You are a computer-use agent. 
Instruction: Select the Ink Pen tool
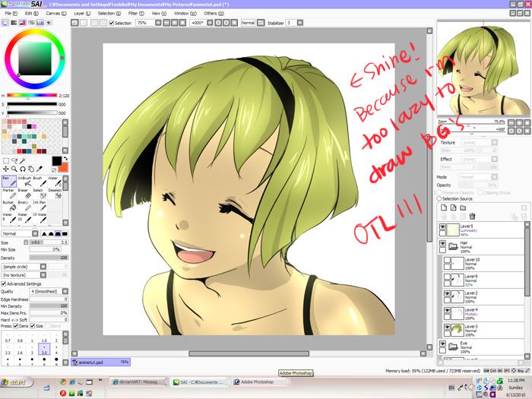click(x=39, y=206)
